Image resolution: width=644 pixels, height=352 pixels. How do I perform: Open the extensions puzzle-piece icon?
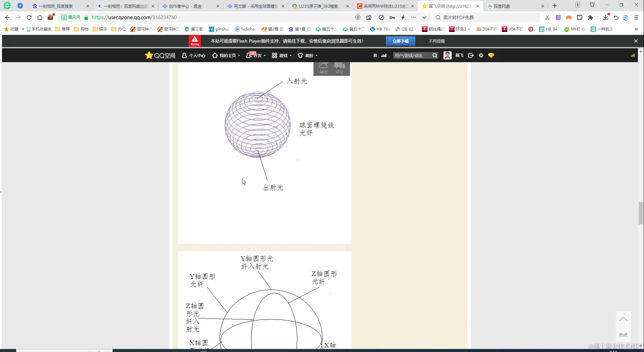591,17
